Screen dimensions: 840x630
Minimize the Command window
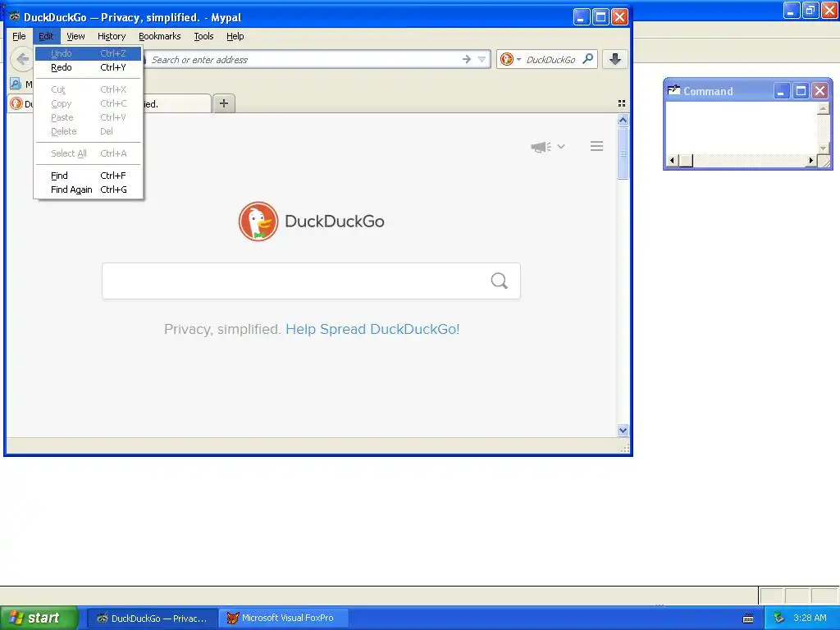[x=781, y=91]
